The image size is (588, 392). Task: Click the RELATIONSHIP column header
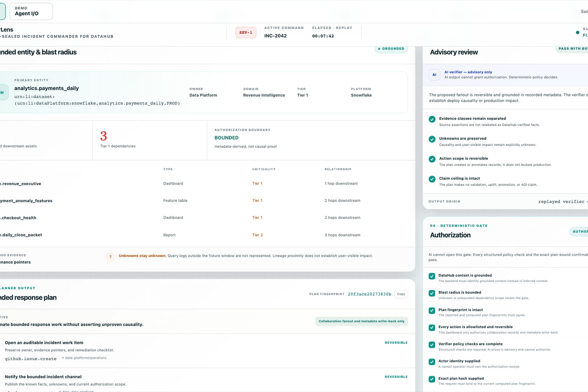(338, 169)
